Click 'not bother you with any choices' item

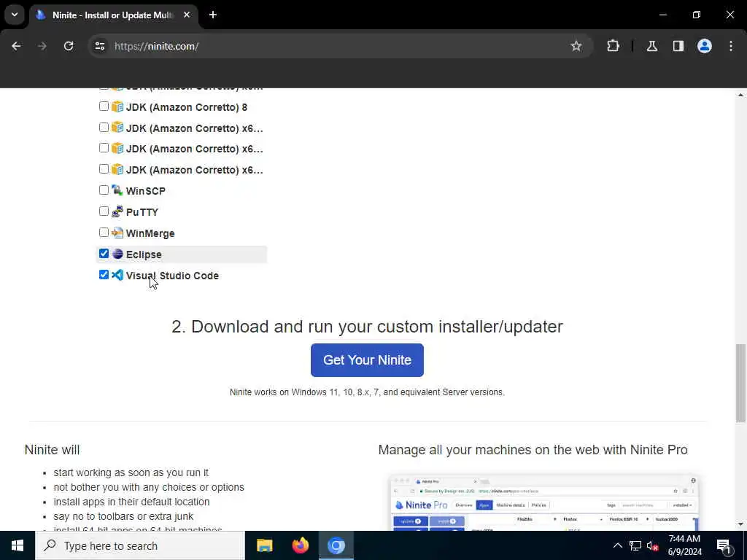[149, 487]
